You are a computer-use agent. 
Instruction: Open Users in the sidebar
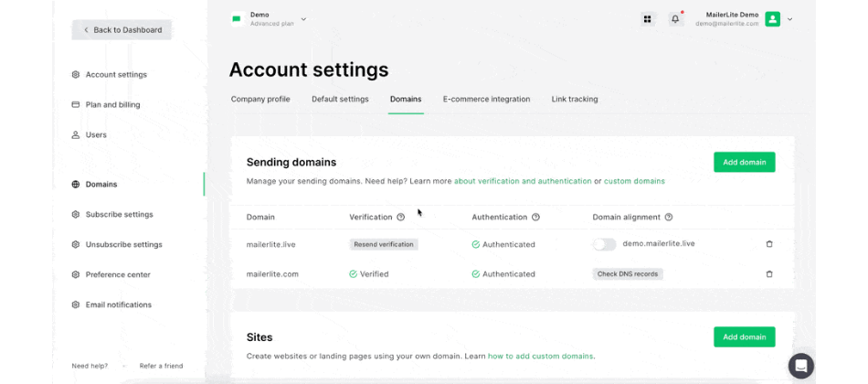[96, 134]
